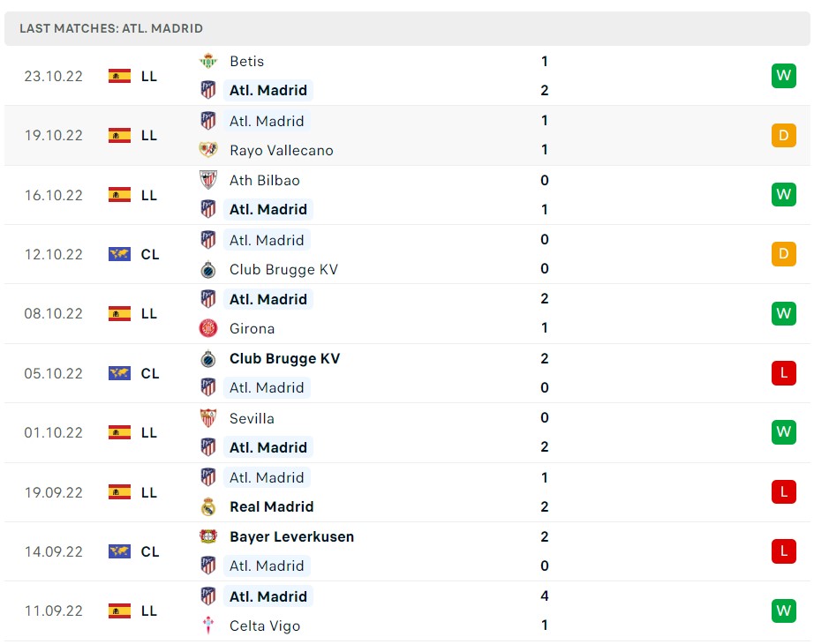Open the LAST MATCHES: ATL. MADRID header
The image size is (814, 644).
point(112,27)
